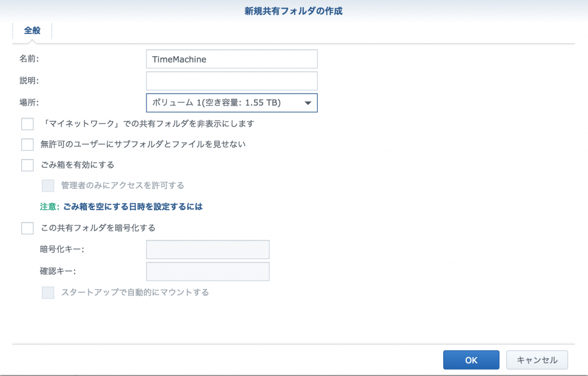Enable hiding folder in マイネットワーク checkbox
This screenshot has height=376, width=588.
tap(28, 124)
